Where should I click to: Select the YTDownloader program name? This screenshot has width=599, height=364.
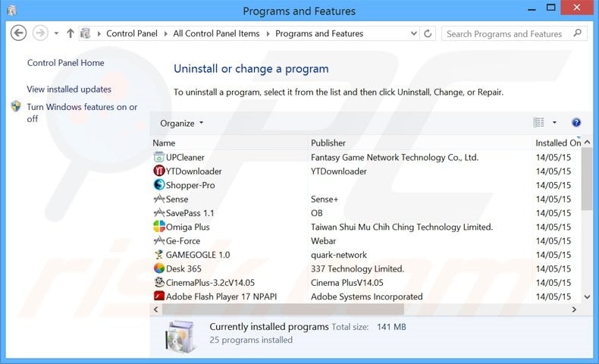click(193, 171)
